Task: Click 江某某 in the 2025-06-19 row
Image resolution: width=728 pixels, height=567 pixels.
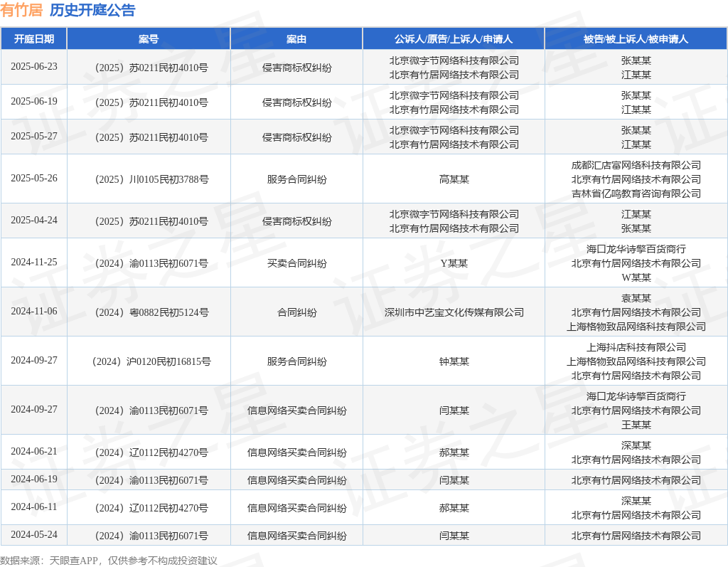Action: (x=636, y=110)
